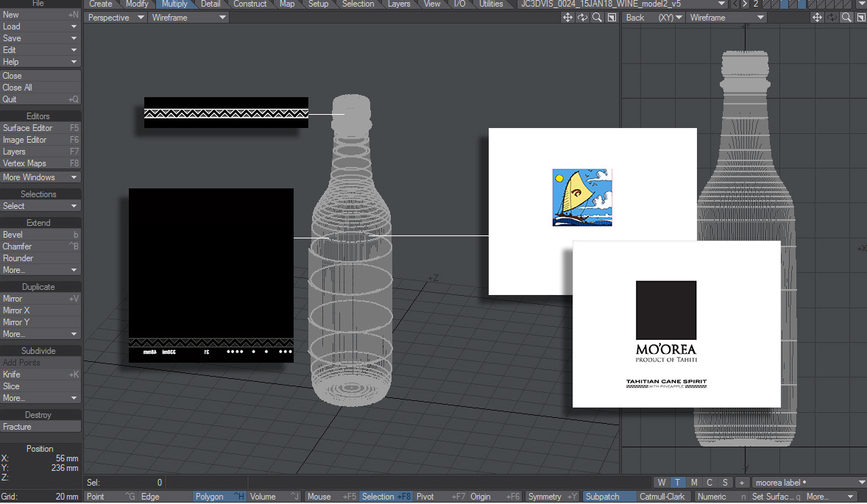This screenshot has width=867, height=504.
Task: Open the Surface Editor
Action: click(40, 128)
